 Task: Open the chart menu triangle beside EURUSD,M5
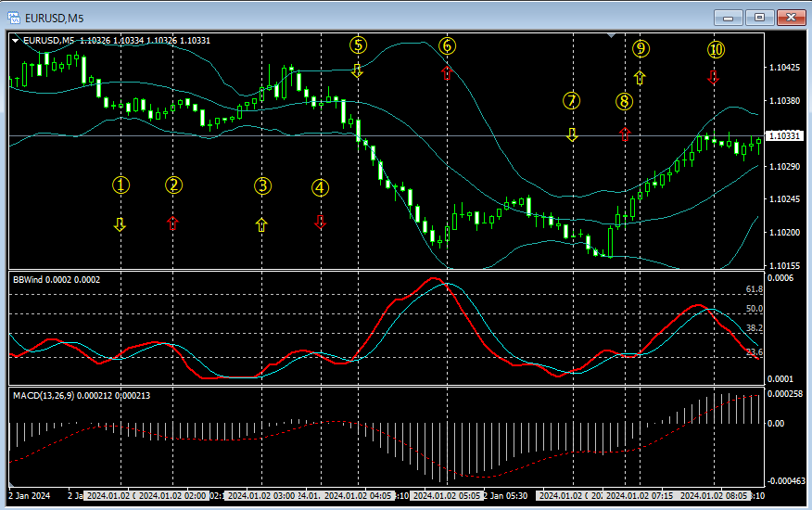pos(16,41)
